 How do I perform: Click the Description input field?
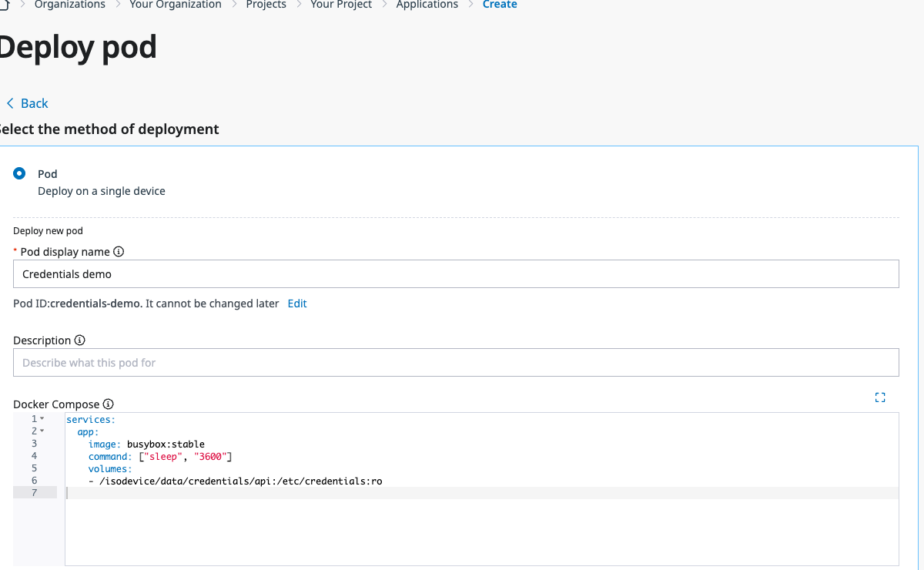coord(456,362)
